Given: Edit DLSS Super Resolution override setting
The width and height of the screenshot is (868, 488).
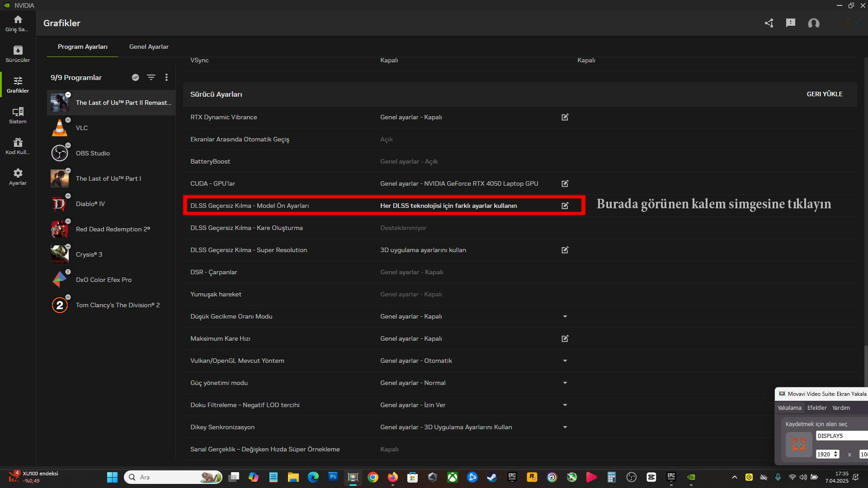Looking at the screenshot, I should coord(565,250).
